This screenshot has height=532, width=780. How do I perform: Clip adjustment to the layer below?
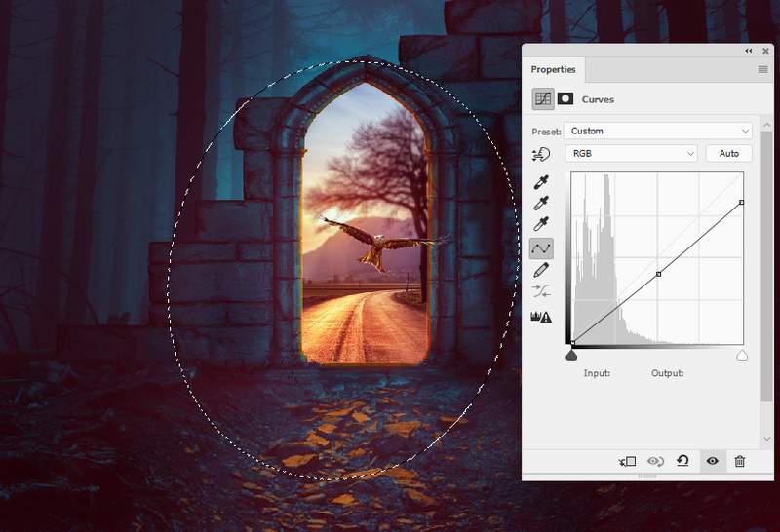(x=628, y=462)
